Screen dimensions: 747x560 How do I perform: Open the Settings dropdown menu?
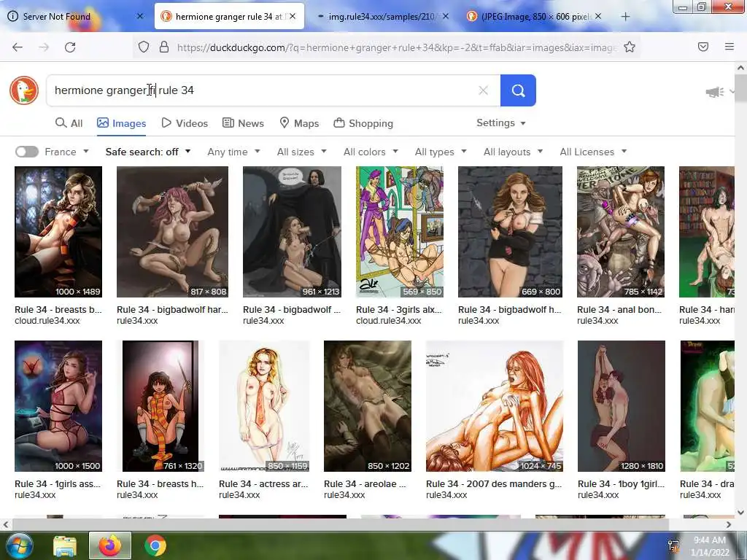point(500,122)
